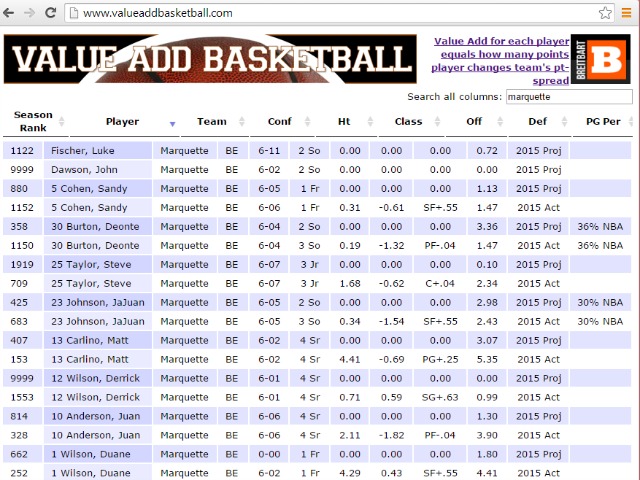Click '2015 Proj' in Fischer row

(x=538, y=151)
